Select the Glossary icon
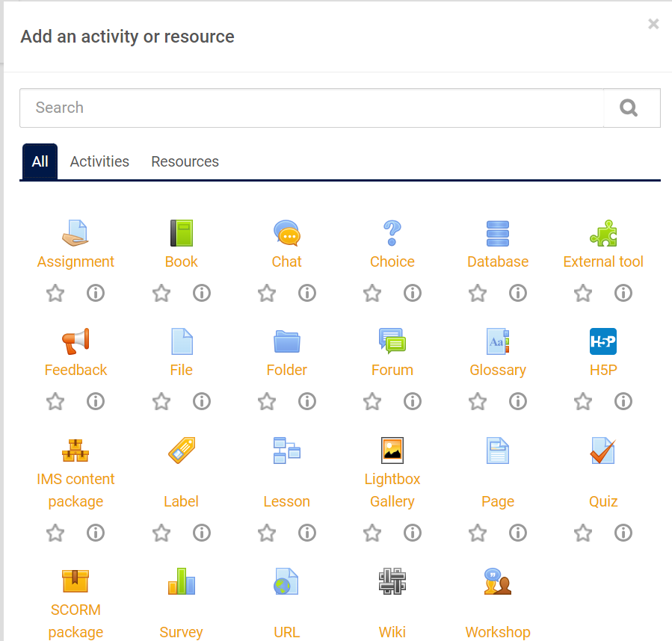The height and width of the screenshot is (641, 672). (498, 341)
